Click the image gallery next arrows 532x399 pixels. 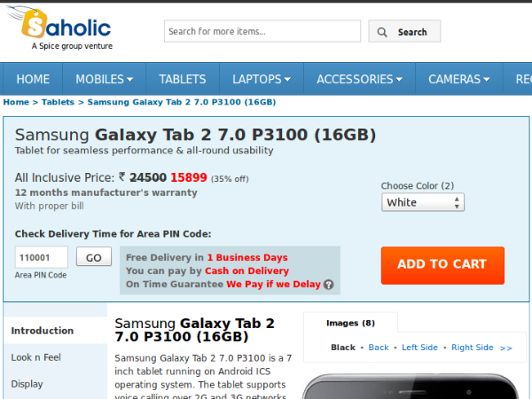tap(506, 348)
